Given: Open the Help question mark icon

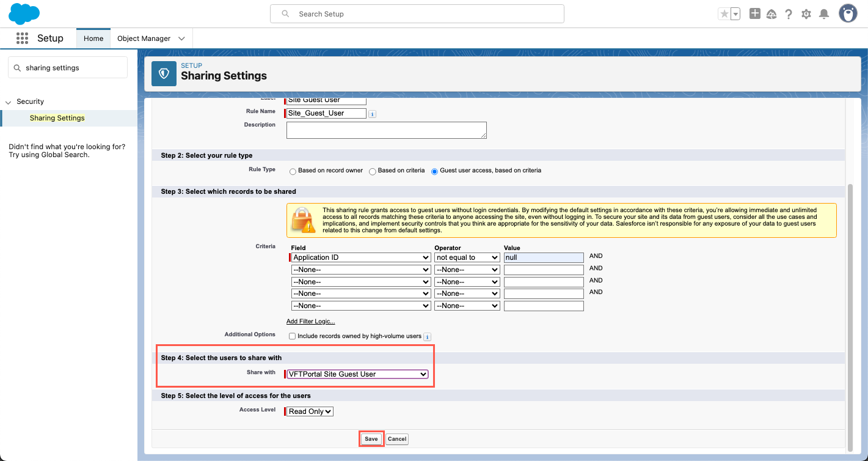Looking at the screenshot, I should pos(789,14).
